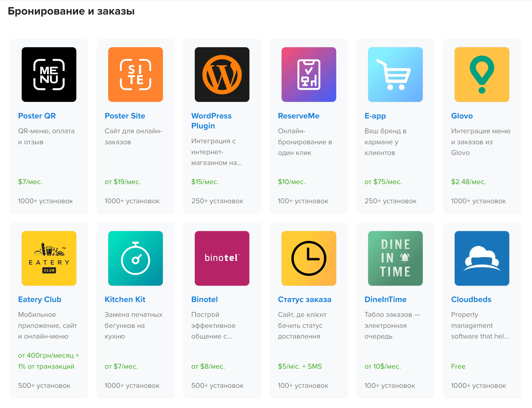Viewport: 532px width, 408px height.
Task: Click the Интеграция меню и заказов description
Action: click(481, 142)
